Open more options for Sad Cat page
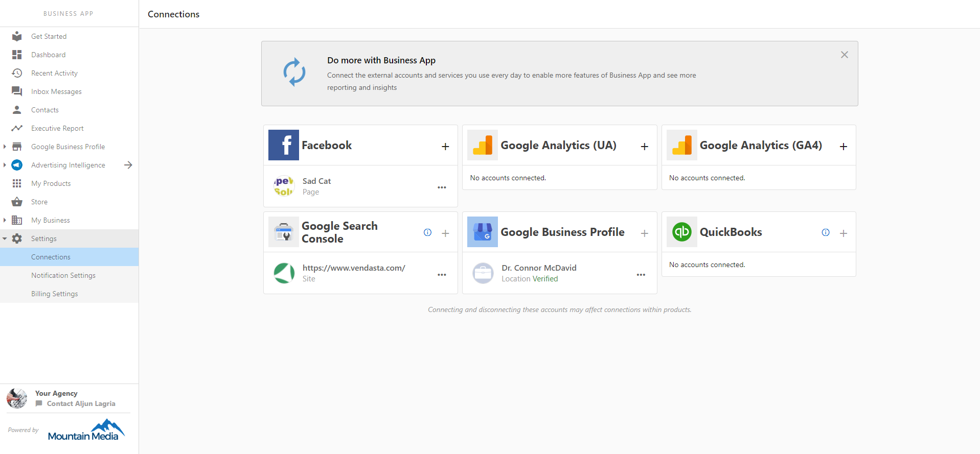This screenshot has height=454, width=980. pyautogui.click(x=442, y=187)
